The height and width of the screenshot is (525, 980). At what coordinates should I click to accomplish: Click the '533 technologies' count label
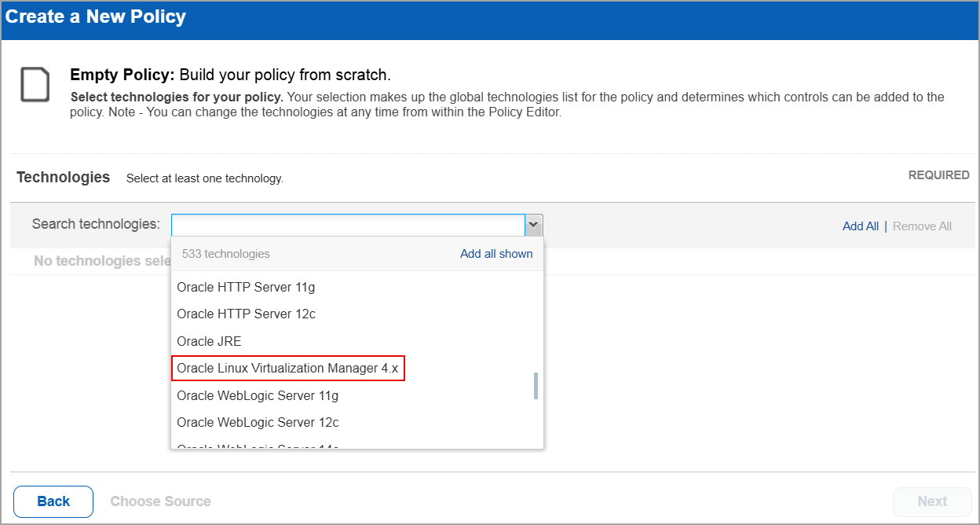pyautogui.click(x=225, y=254)
